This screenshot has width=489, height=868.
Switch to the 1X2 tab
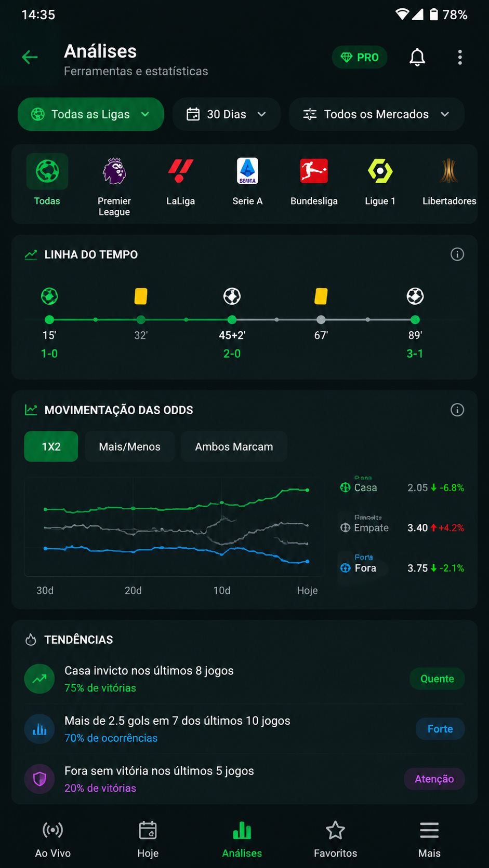[51, 446]
